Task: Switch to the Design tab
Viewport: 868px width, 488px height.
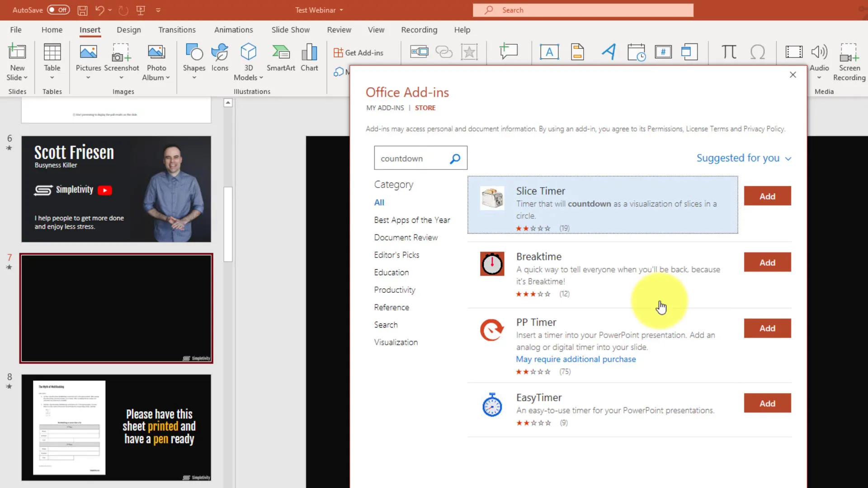Action: pos(129,30)
